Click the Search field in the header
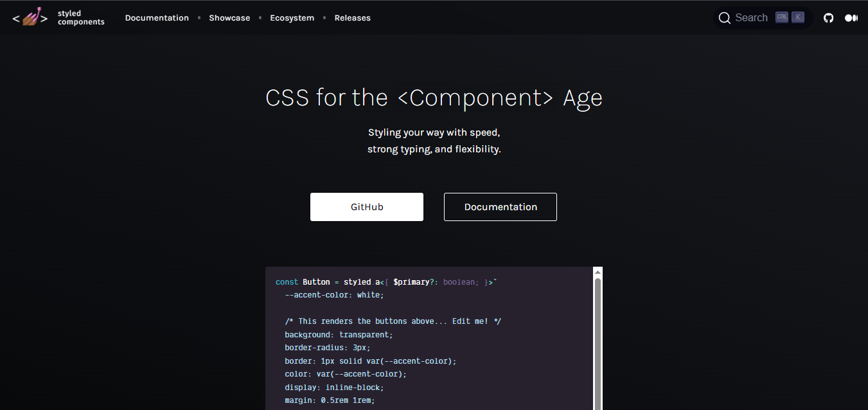 point(763,18)
